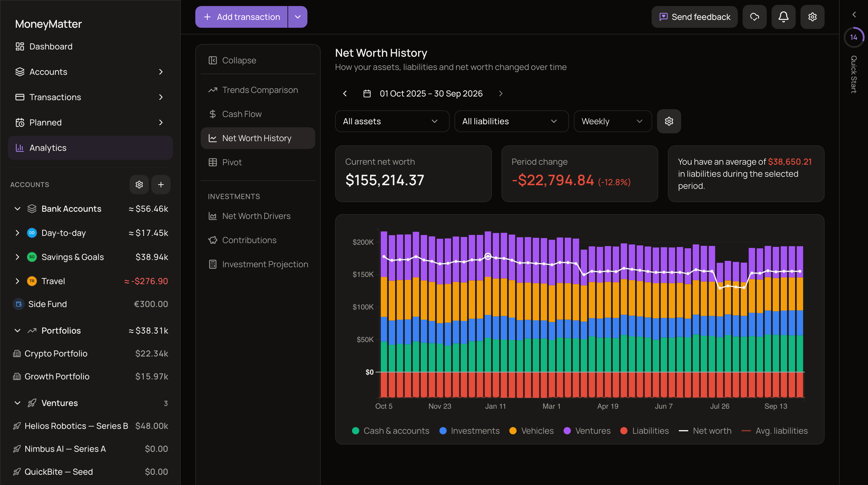Go to previous period arrow
This screenshot has height=485, width=868.
pyautogui.click(x=345, y=94)
